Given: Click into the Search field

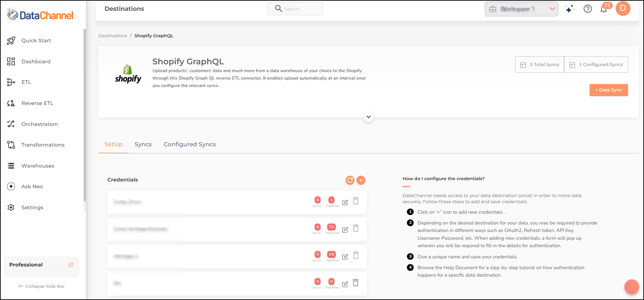Looking at the screenshot, I should click(x=295, y=9).
